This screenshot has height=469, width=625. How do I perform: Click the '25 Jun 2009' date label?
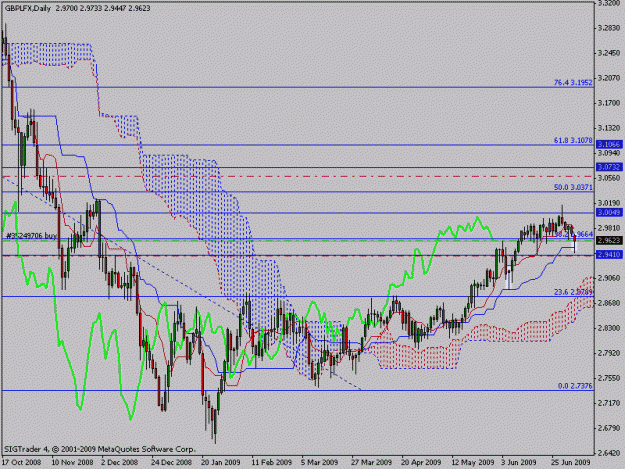pos(571,462)
